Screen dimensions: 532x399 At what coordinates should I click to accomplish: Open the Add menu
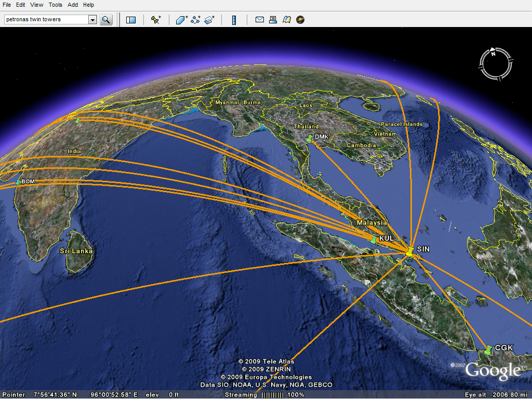pyautogui.click(x=73, y=5)
